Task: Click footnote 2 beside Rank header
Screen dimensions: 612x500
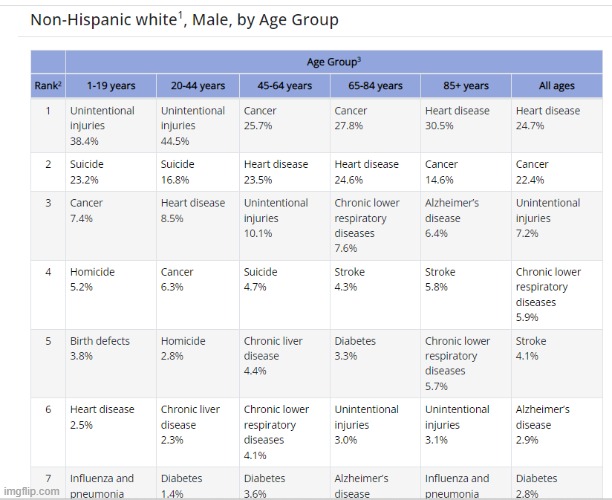Action: coord(60,83)
